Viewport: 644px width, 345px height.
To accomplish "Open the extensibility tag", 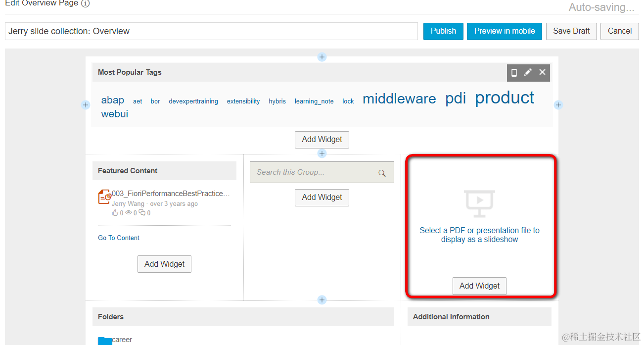I will pyautogui.click(x=243, y=101).
